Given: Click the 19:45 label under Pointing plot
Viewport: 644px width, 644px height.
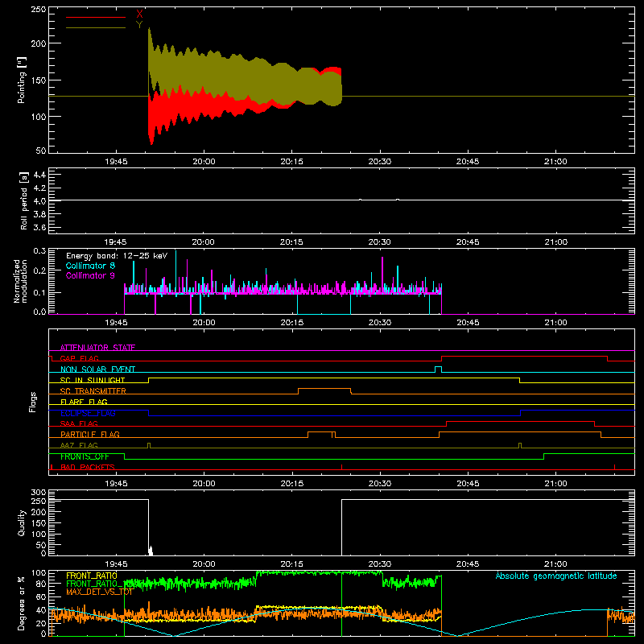Looking at the screenshot, I should (x=116, y=162).
